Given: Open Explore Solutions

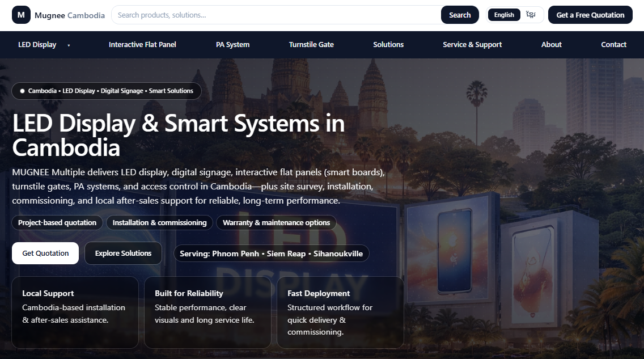Looking at the screenshot, I should pyautogui.click(x=123, y=253).
